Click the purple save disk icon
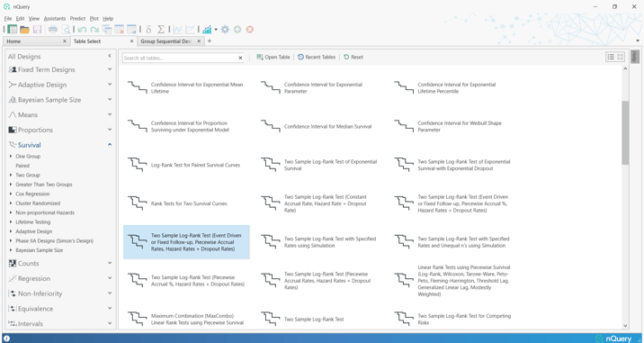 pyautogui.click(x=37, y=29)
